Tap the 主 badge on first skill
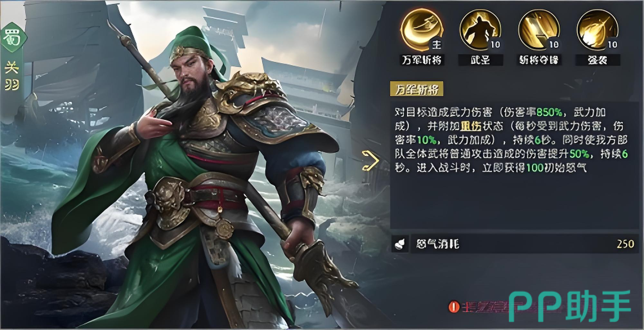This screenshot has width=644, height=330. click(x=437, y=44)
